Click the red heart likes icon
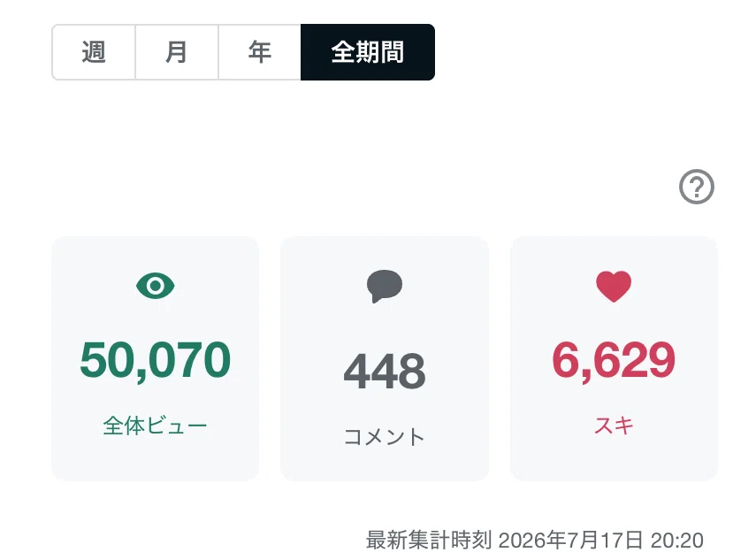 click(614, 287)
